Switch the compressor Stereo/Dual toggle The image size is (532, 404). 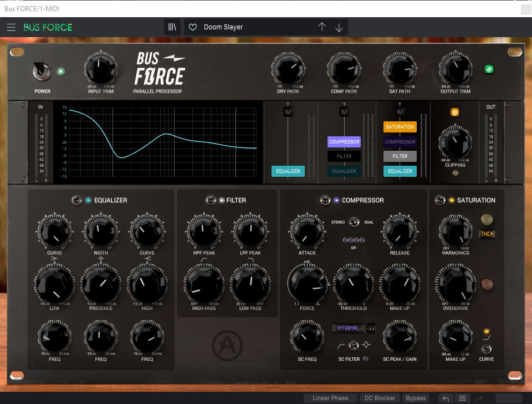pos(354,222)
